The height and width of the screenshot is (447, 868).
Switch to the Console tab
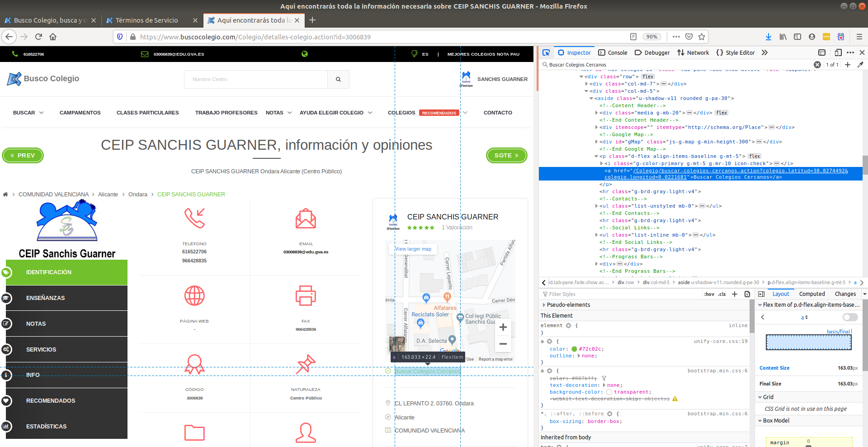tap(613, 52)
